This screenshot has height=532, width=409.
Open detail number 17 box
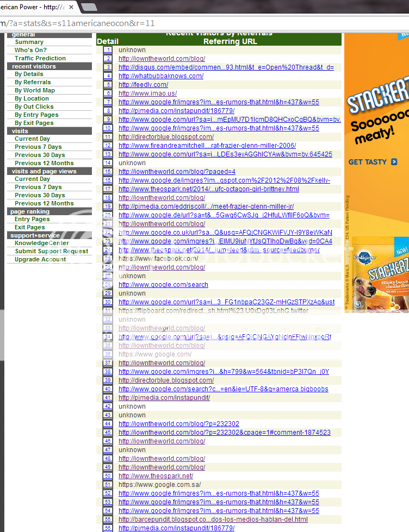coord(108,189)
